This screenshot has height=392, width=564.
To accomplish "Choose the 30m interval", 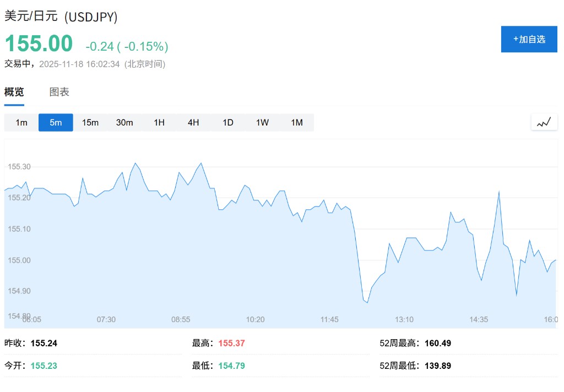I will click(124, 122).
